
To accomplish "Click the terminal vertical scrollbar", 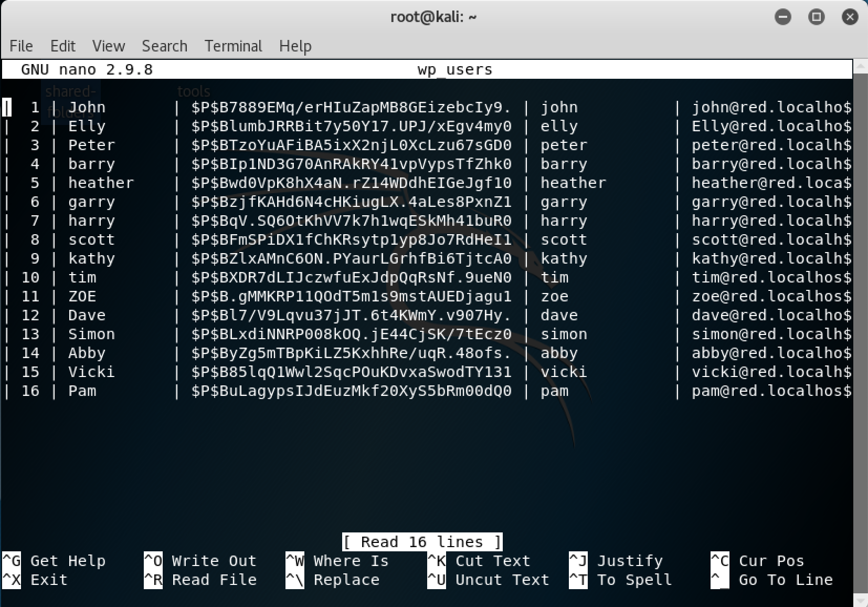I will click(x=860, y=333).
